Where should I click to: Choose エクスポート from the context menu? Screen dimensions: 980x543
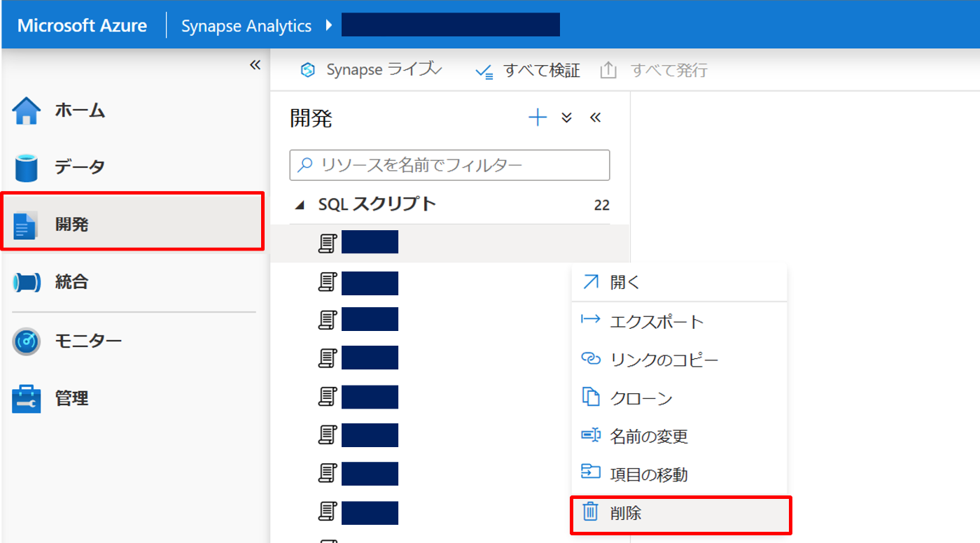[679, 321]
